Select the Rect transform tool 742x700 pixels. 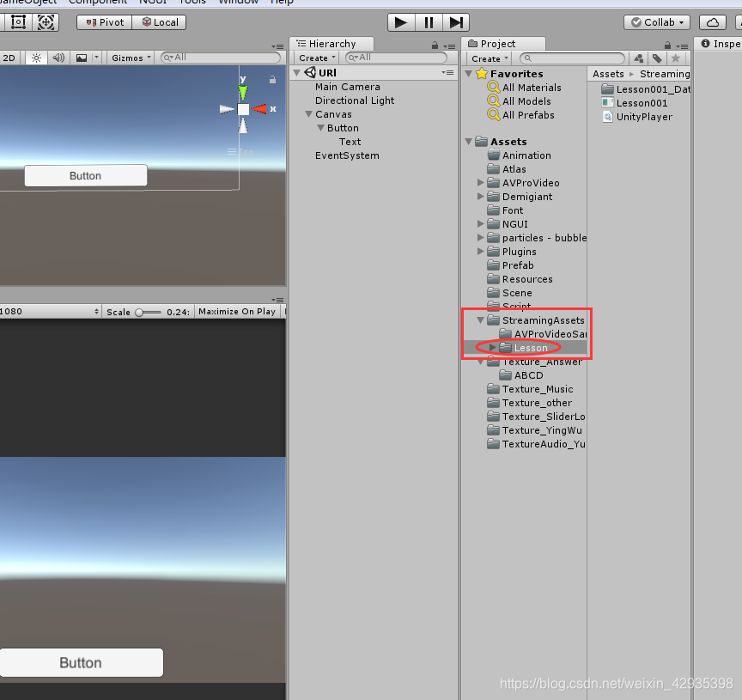coord(18,22)
